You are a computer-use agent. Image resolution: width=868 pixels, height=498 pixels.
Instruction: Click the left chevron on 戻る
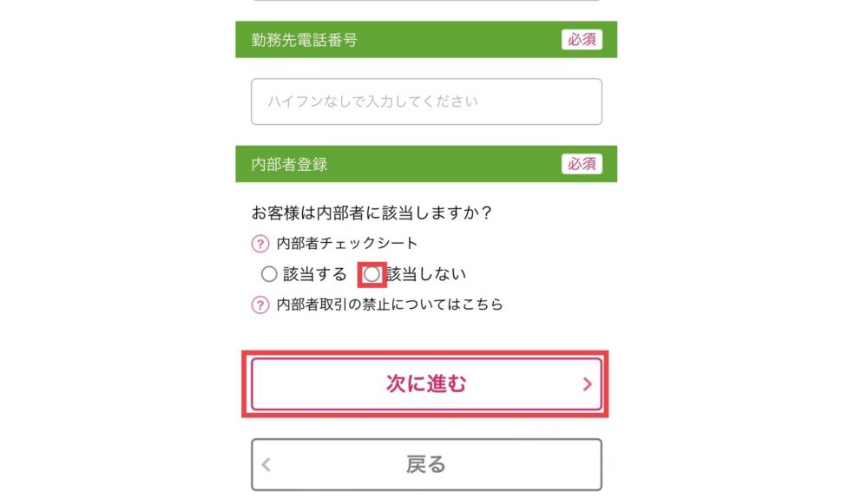[x=266, y=464]
